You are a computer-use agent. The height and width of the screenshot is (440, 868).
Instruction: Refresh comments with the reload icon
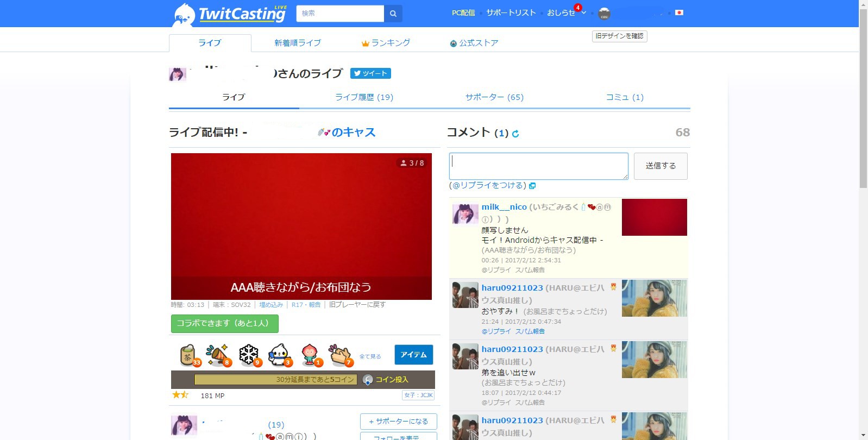click(515, 134)
